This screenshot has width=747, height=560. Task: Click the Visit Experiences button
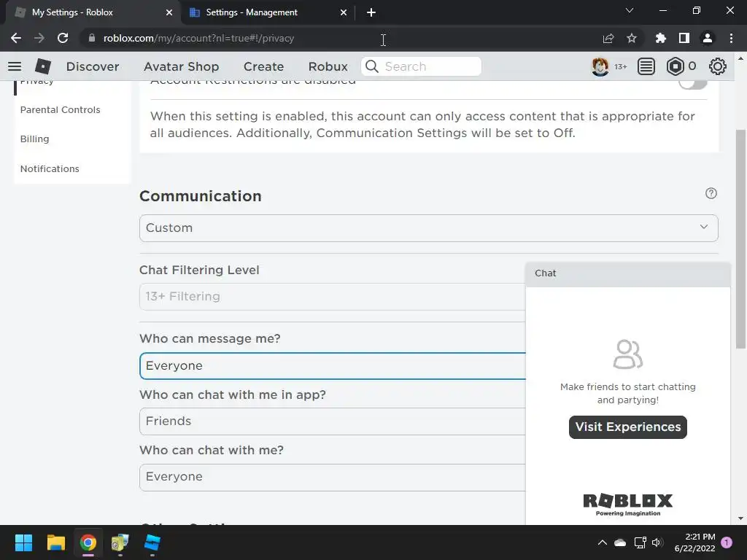628,427
